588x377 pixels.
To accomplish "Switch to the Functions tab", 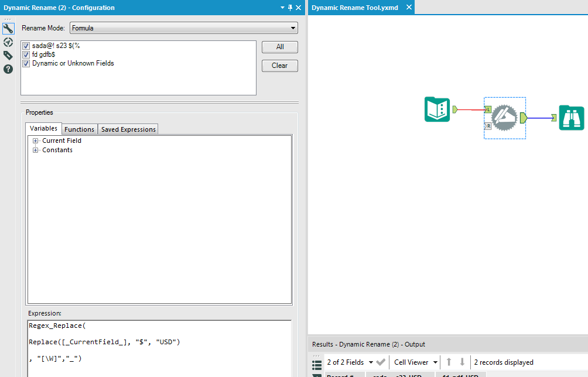I will (x=79, y=129).
